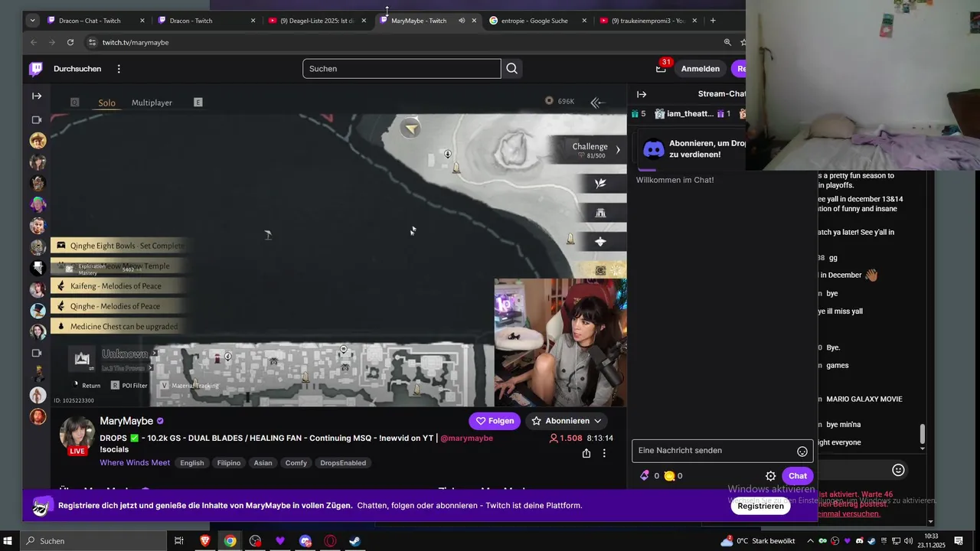
Task: Click the Comfy tag
Action: pyautogui.click(x=296, y=463)
